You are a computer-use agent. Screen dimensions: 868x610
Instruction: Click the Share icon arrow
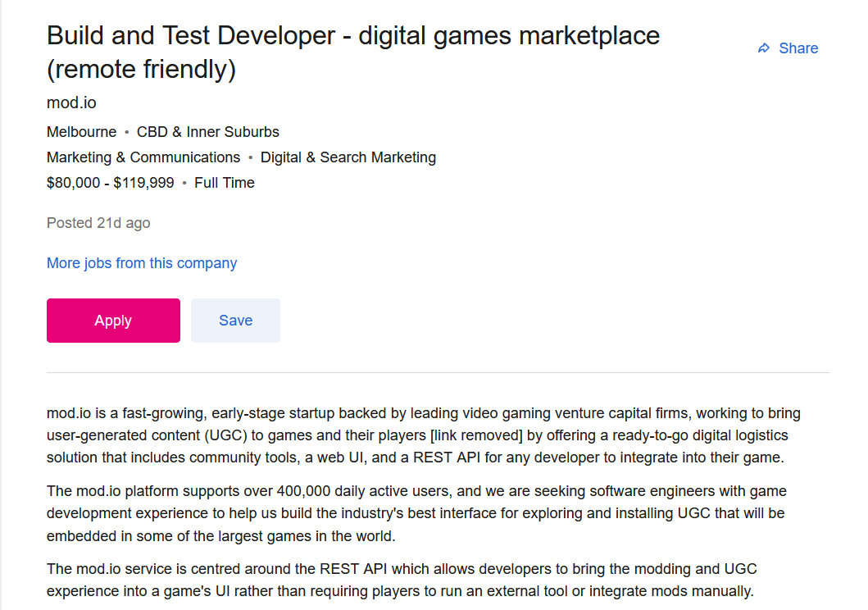tap(762, 48)
